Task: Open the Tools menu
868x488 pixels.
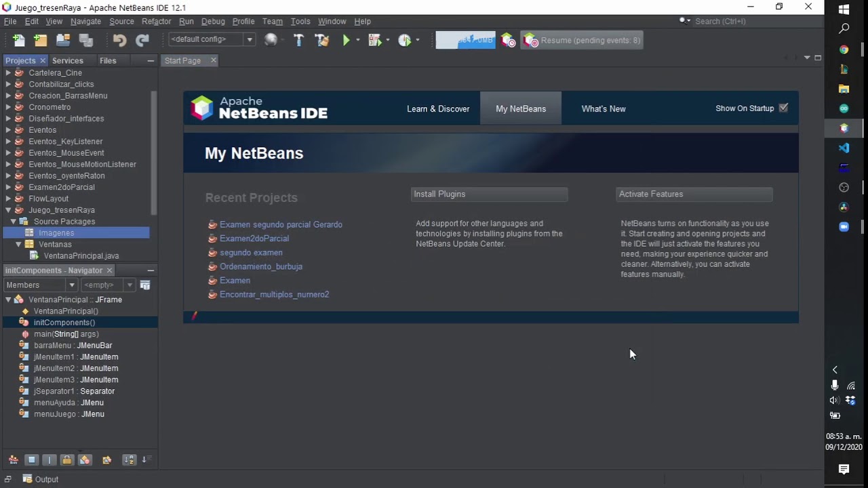Action: click(300, 21)
